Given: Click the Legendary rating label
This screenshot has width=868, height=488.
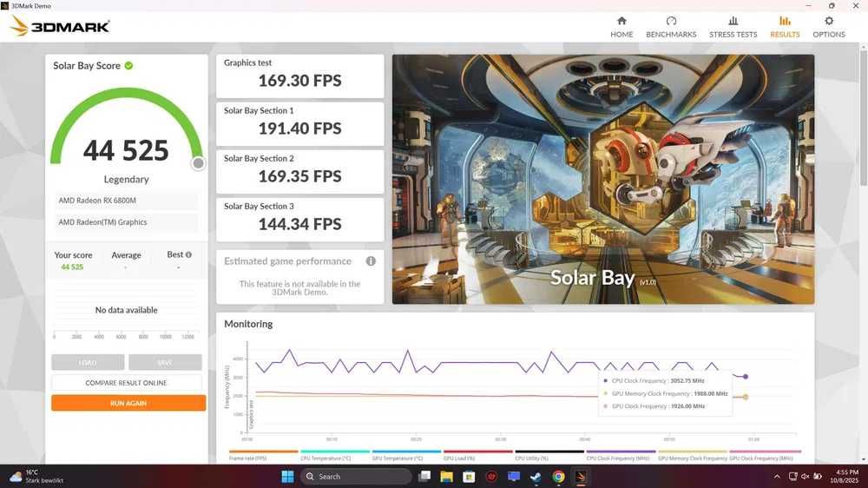Looking at the screenshot, I should click(126, 180).
